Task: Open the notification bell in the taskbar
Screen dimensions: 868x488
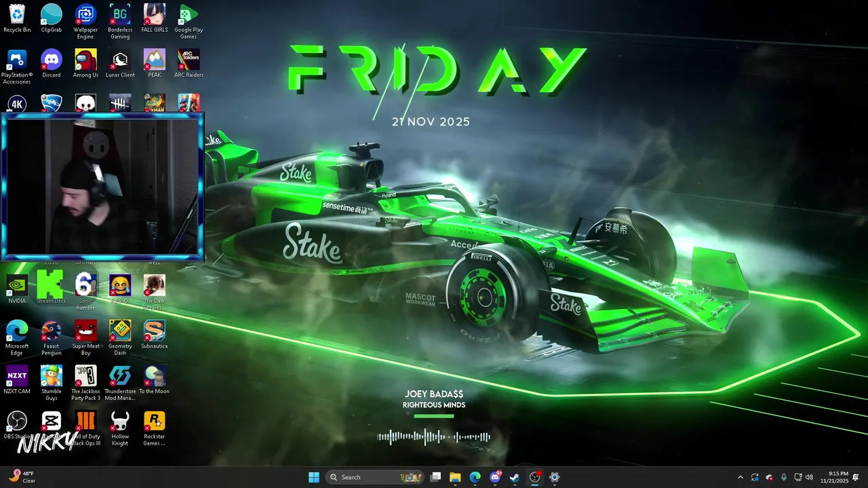Action: point(856,477)
